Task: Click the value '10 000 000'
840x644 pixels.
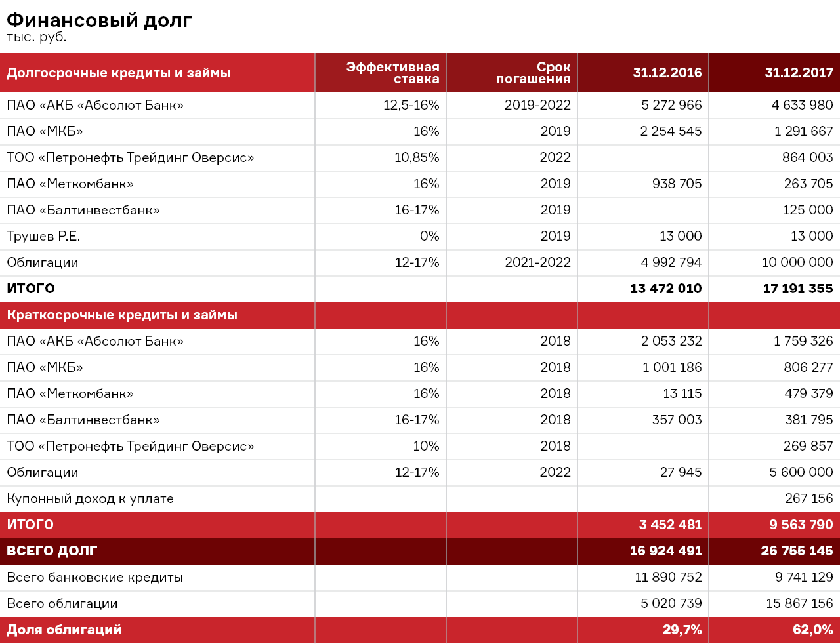Action: [797, 262]
